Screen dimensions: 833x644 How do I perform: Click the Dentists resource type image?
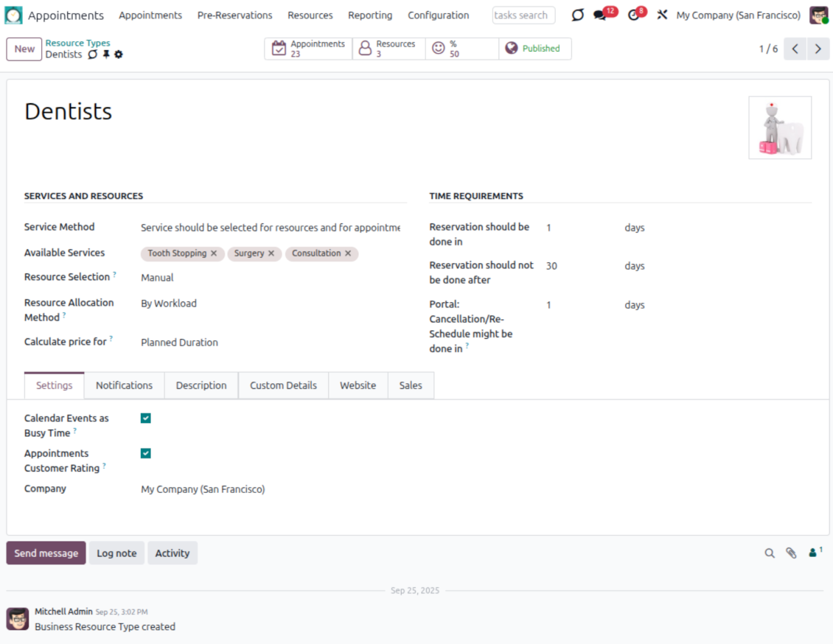[780, 127]
